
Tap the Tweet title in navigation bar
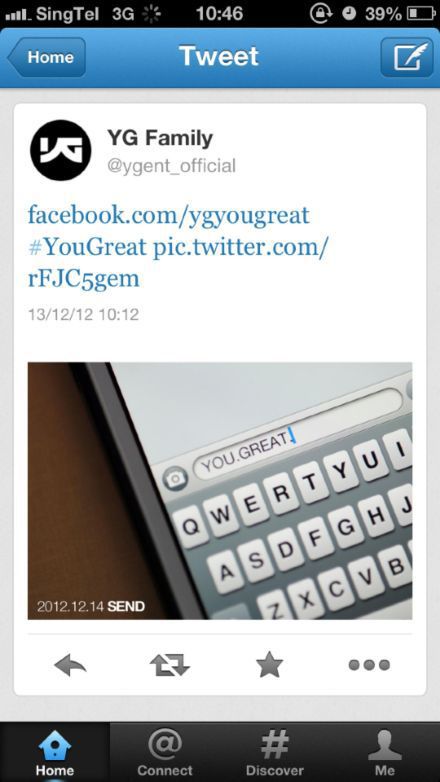point(219,56)
